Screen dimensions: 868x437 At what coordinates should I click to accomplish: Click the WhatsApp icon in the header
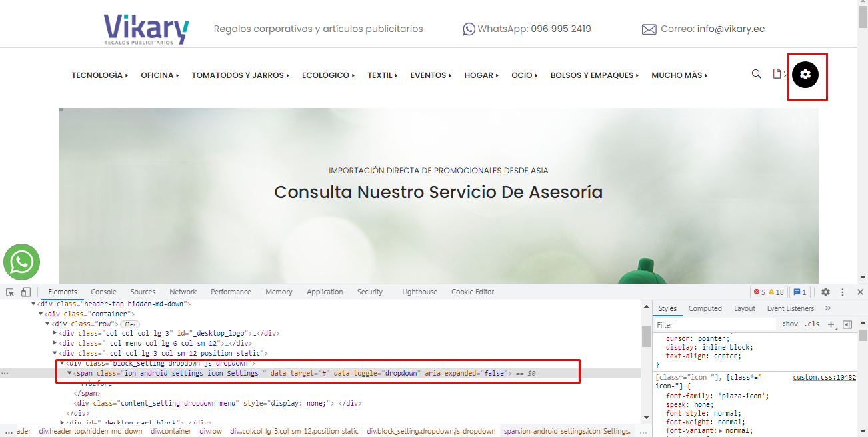click(469, 29)
